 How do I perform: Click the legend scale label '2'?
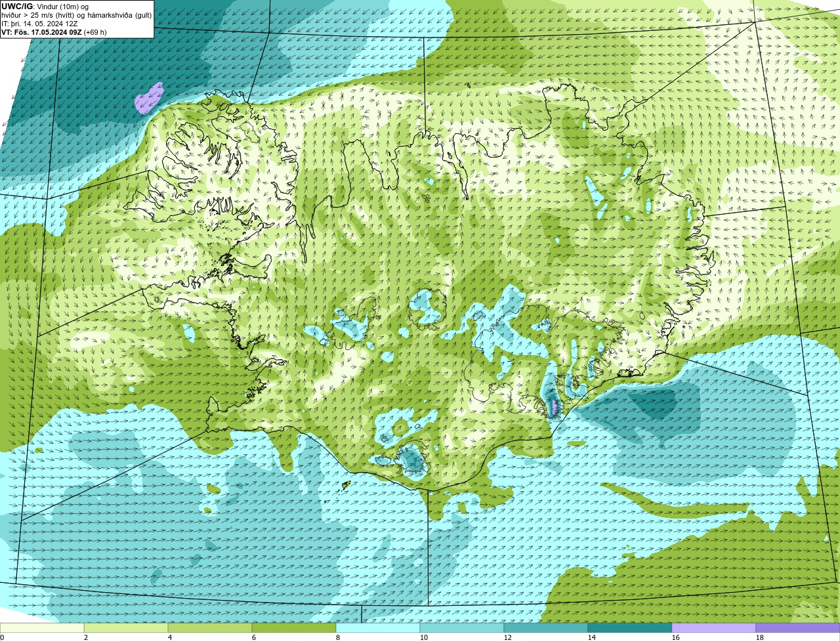pyautogui.click(x=86, y=637)
